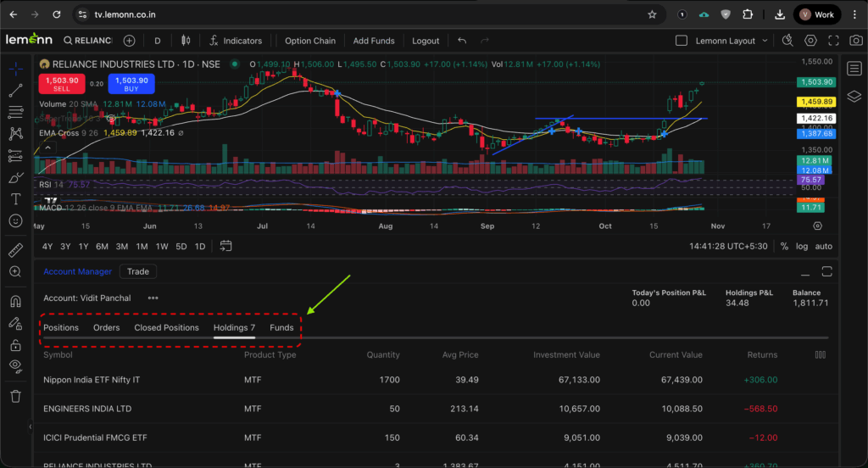Open chart settings gear icon
The height and width of the screenshot is (468, 868).
point(811,41)
